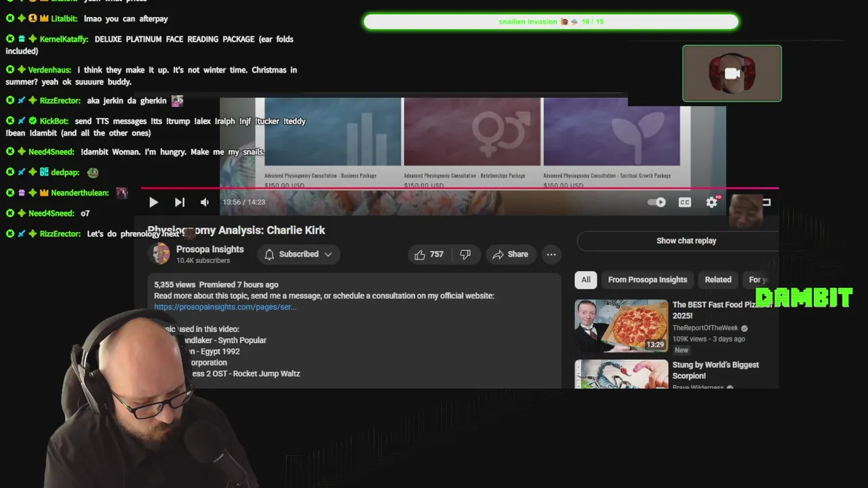Open the Best Fast Food Pizza thumbnail
The width and height of the screenshot is (868, 488).
click(x=621, y=325)
